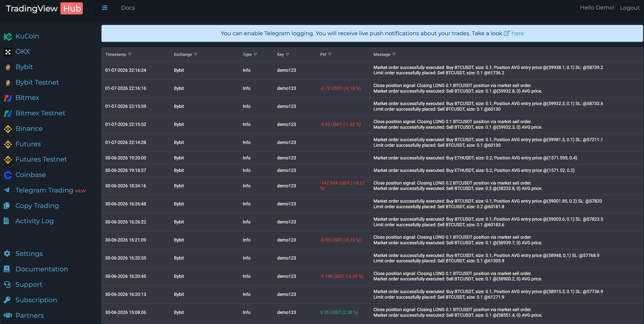The height and width of the screenshot is (324, 644).
Task: Select timestamp 01-07-2026 22:16:24
Action: click(126, 70)
